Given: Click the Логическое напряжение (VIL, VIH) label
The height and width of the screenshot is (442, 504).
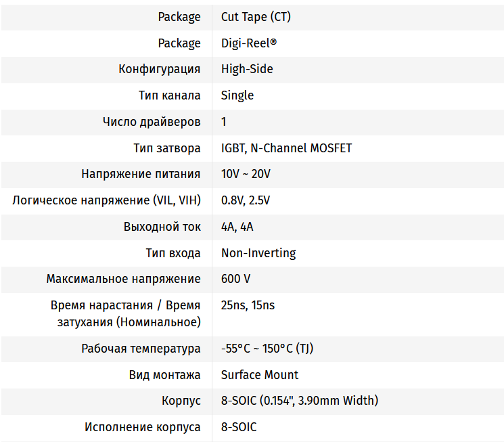Looking at the screenshot, I should [107, 200].
